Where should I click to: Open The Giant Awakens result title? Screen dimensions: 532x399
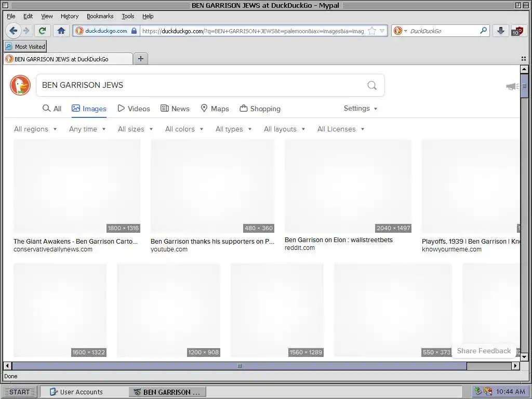tap(76, 241)
